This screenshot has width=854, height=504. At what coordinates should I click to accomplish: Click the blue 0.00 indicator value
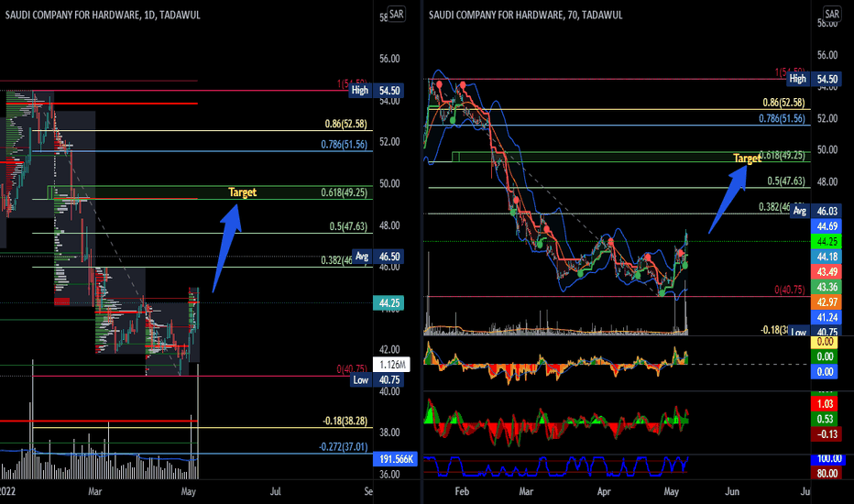(x=825, y=372)
